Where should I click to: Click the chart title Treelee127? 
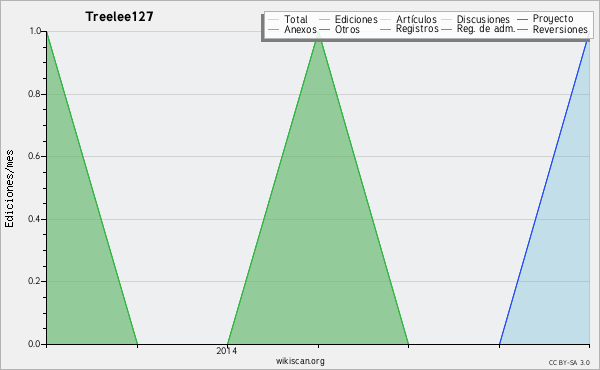click(119, 16)
